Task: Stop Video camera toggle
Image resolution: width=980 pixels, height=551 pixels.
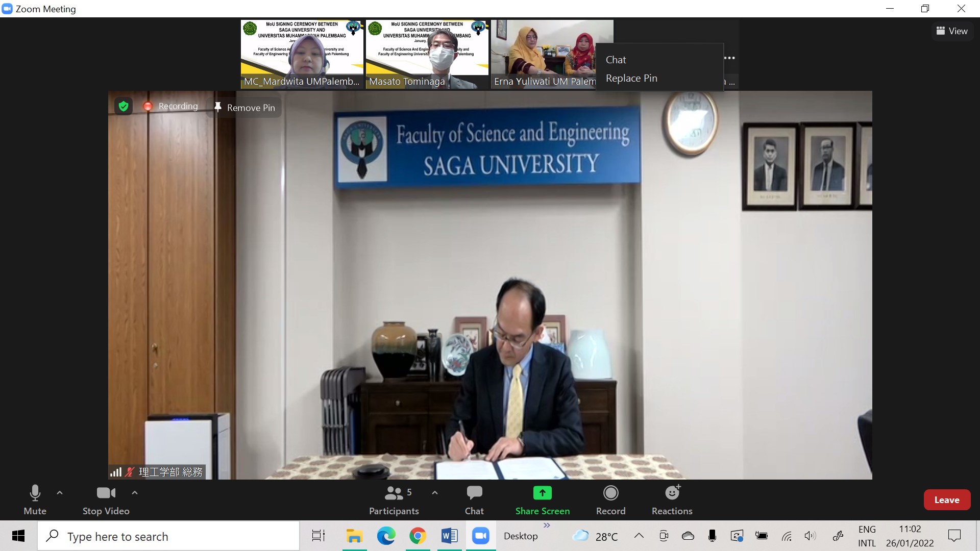Action: coord(106,500)
